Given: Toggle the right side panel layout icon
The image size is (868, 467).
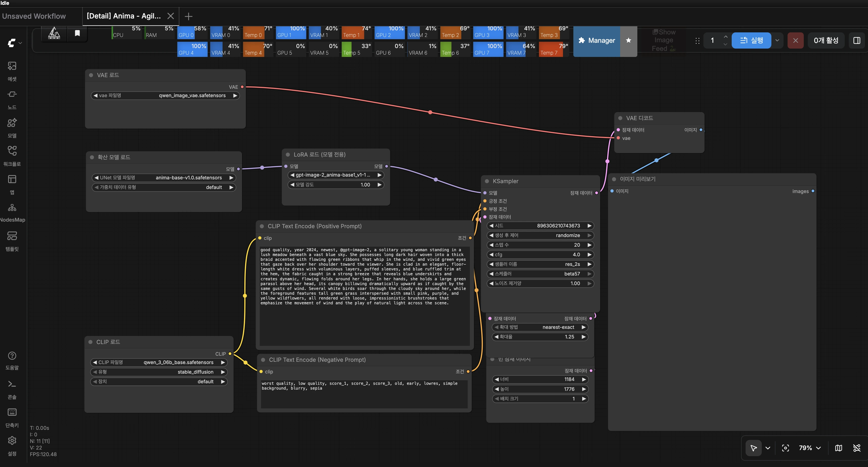Looking at the screenshot, I should click(x=857, y=40).
